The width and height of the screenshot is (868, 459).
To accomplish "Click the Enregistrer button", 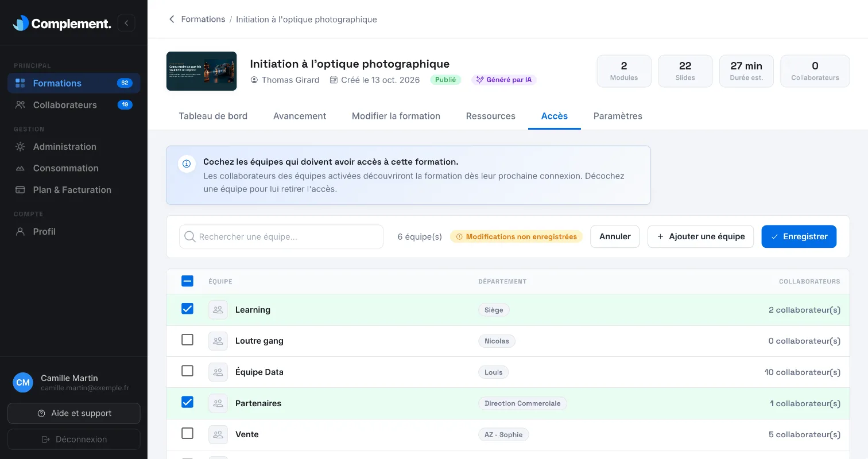I will [799, 236].
